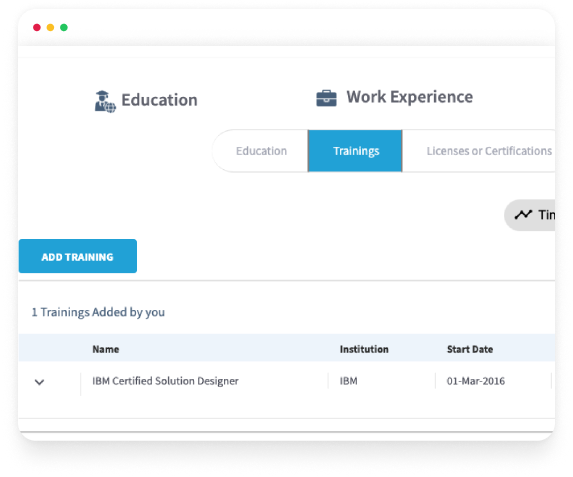Select the Trainings tab
The image size is (573, 477).
[355, 151]
